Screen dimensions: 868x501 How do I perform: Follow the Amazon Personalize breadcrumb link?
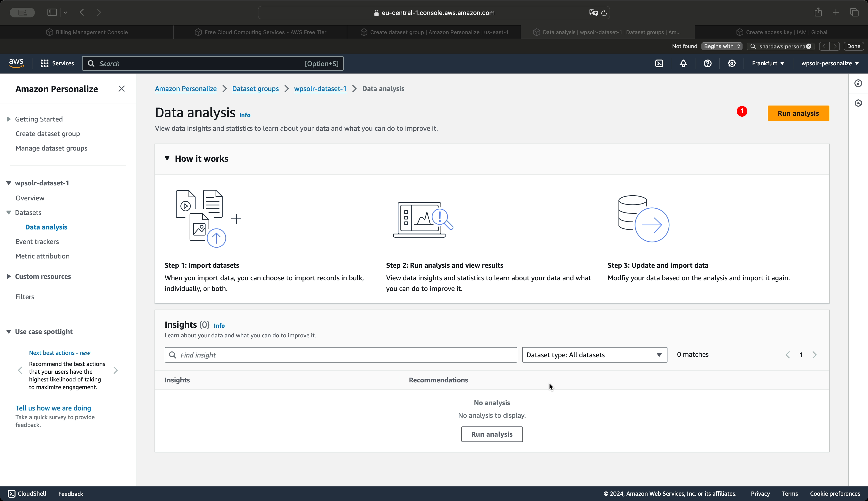(x=186, y=89)
